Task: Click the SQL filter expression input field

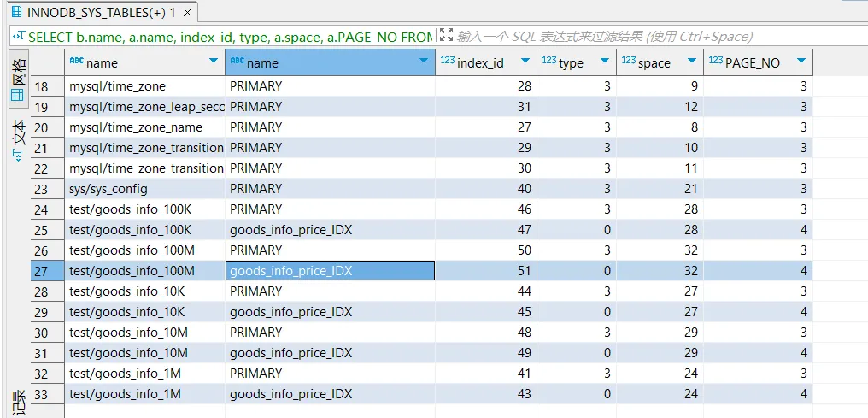Action: tap(649, 37)
